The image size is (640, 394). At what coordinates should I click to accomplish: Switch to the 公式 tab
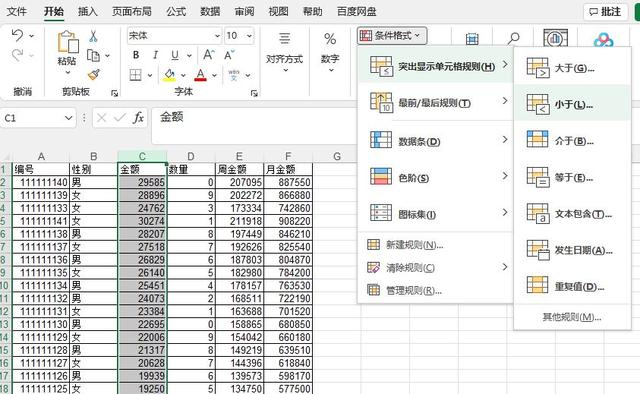pos(176,11)
